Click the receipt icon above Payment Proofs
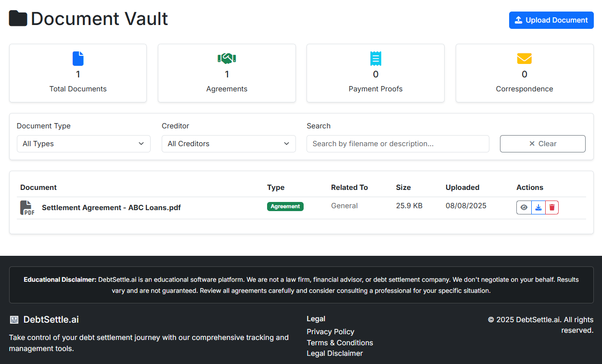 [x=375, y=58]
